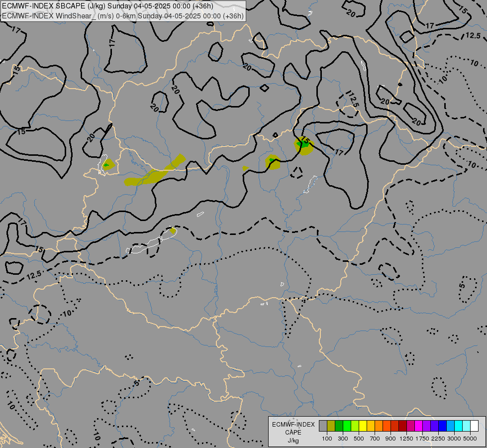Click the CAPE word in the legend
This screenshot has height=448, width=487.
[293, 433]
